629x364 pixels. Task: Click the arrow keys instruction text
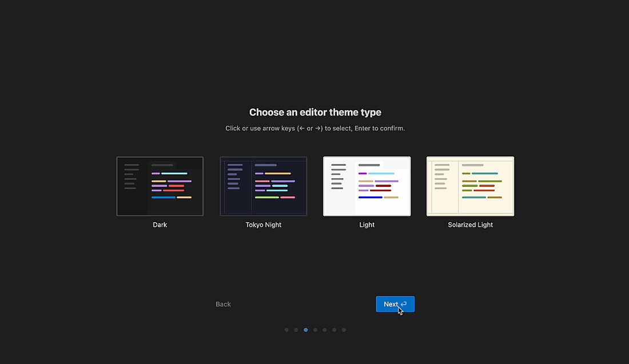(315, 128)
